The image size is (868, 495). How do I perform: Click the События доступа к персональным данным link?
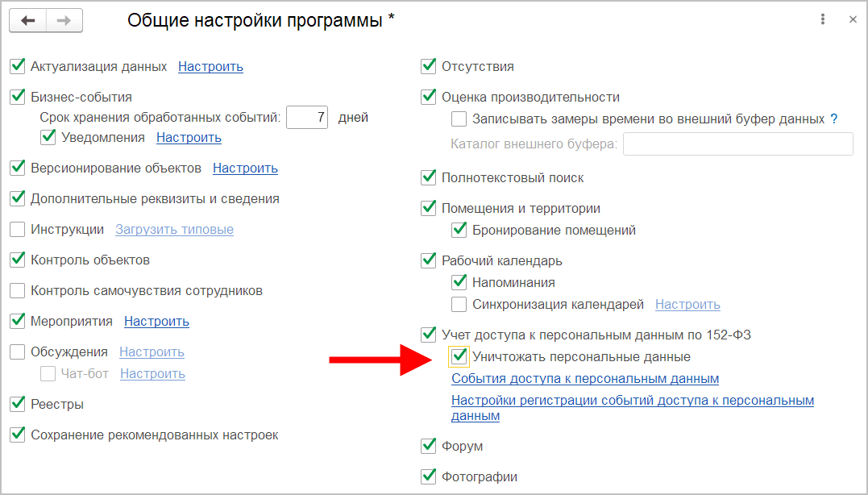[584, 379]
